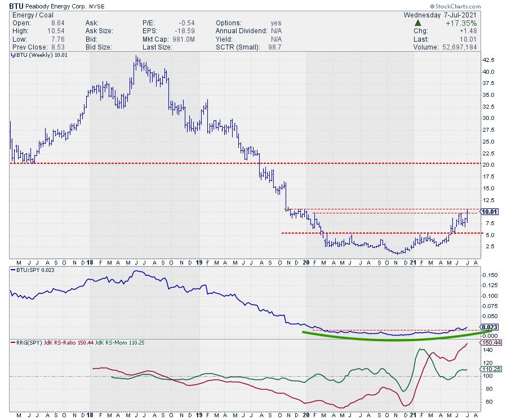Viewport: 507px width, 420px height.
Task: Click the 20 year marker on the price axis
Action: [x=306, y=262]
